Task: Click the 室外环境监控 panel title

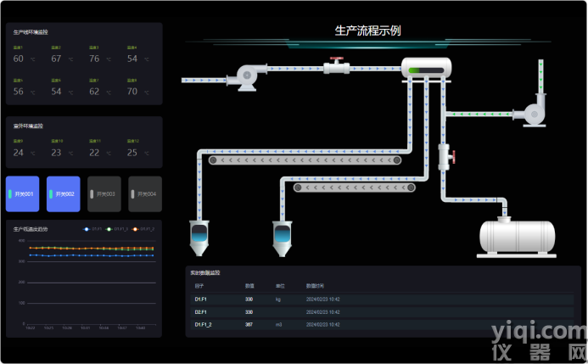Action: tap(28, 126)
